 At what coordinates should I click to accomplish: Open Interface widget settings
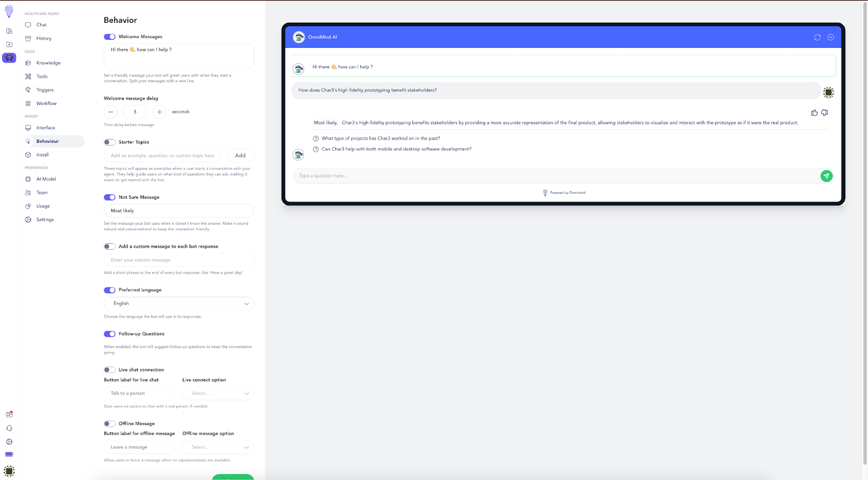point(46,128)
